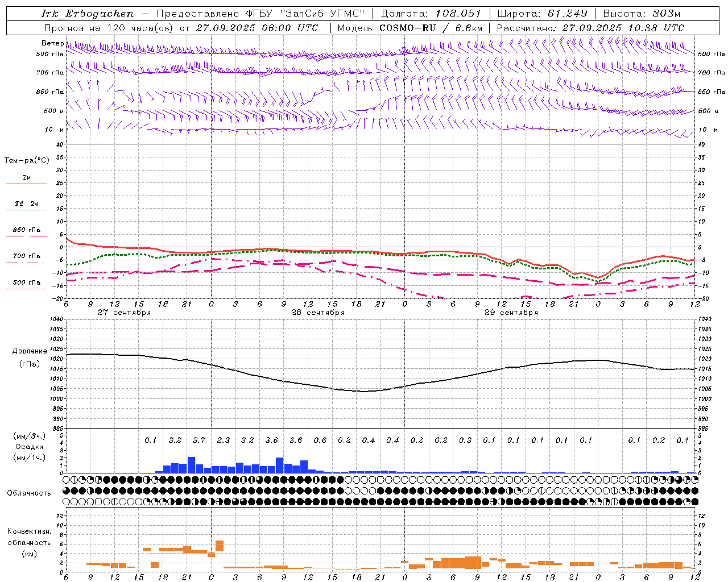Click the Ветер wind panel label
The height and width of the screenshot is (582, 728).
[52, 43]
